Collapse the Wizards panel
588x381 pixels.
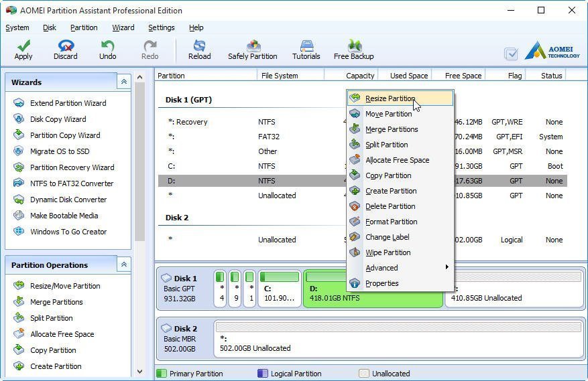point(124,82)
